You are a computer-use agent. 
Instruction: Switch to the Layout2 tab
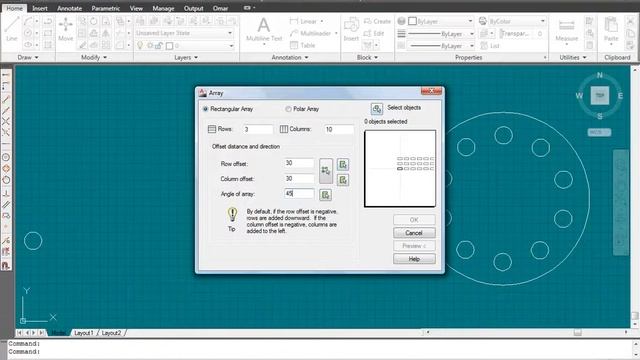[x=111, y=333]
